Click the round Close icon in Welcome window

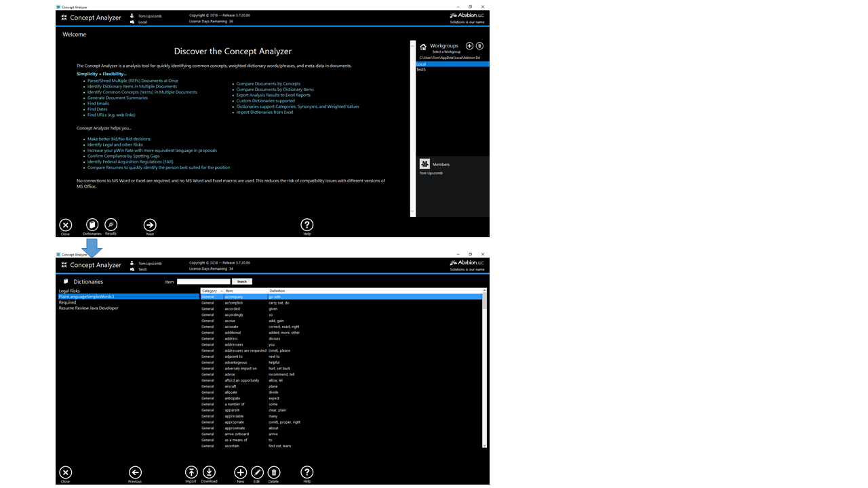click(x=65, y=225)
